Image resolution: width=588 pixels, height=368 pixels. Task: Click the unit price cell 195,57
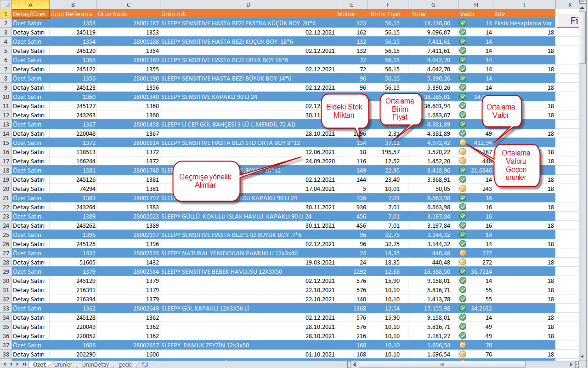click(x=388, y=152)
